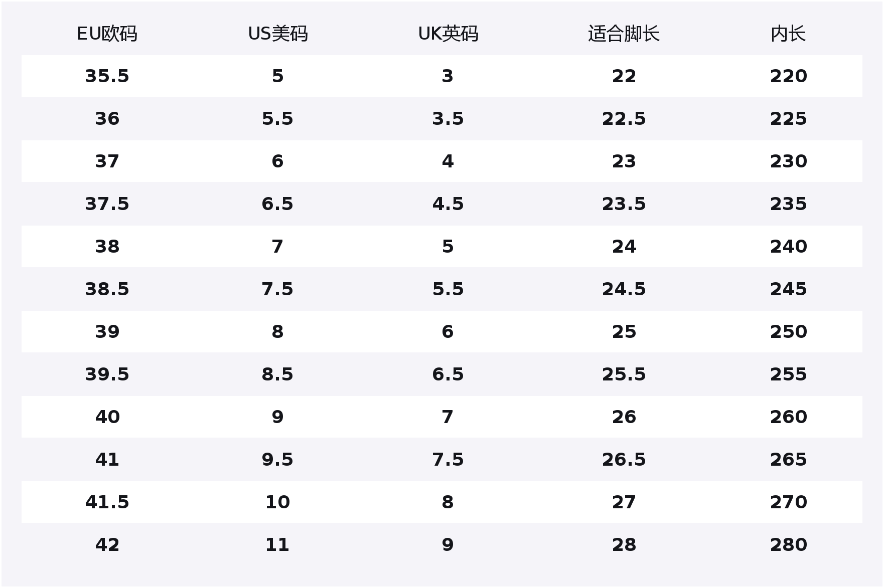Click inner length 265 cell
This screenshot has width=884, height=588.
coord(788,460)
